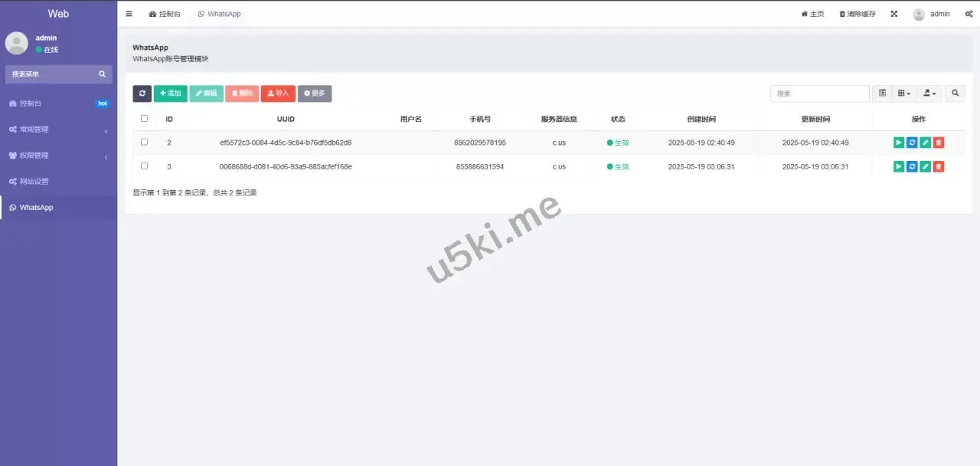The width and height of the screenshot is (980, 466).
Task: Open the column visibility grid dropdown
Action: coord(903,94)
